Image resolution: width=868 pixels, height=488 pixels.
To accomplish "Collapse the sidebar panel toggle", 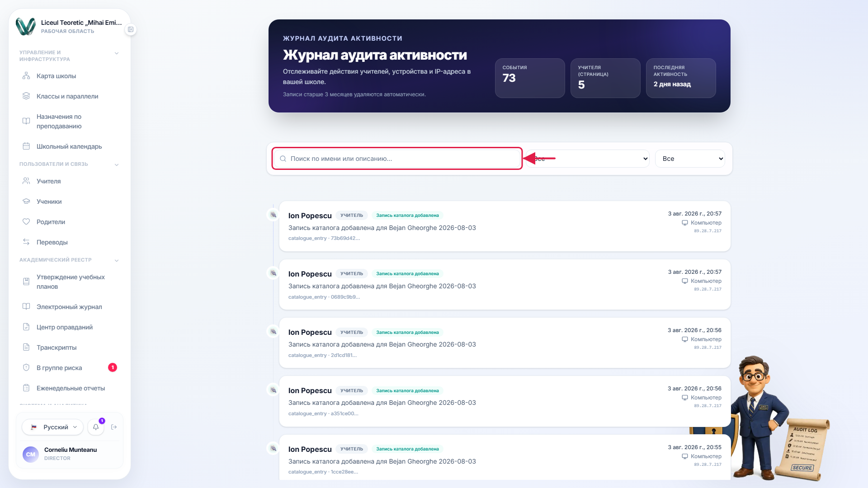I will (x=131, y=29).
